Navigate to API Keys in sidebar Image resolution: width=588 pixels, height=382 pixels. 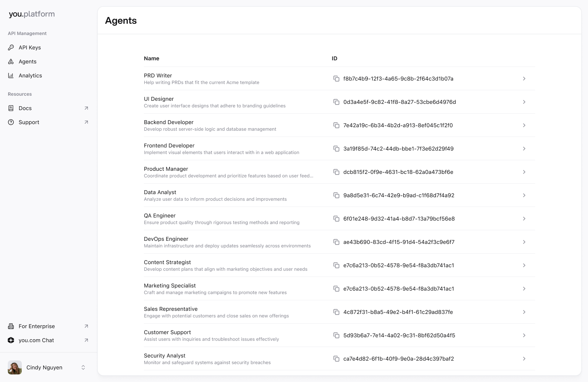[30, 47]
